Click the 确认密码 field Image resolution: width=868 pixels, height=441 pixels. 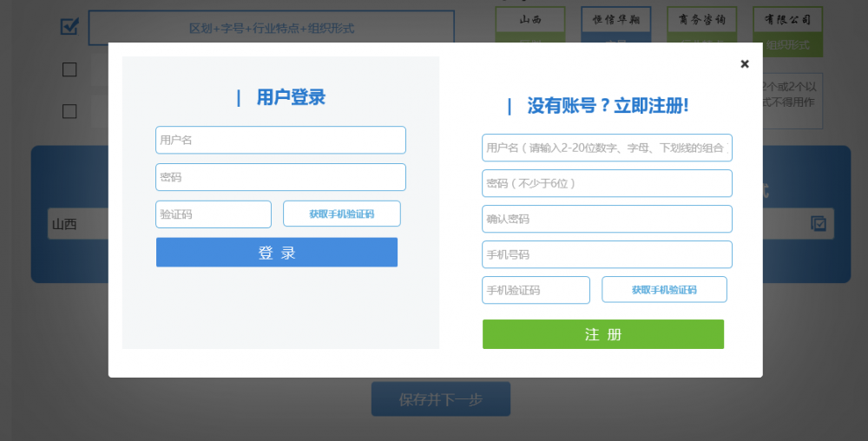tap(607, 219)
